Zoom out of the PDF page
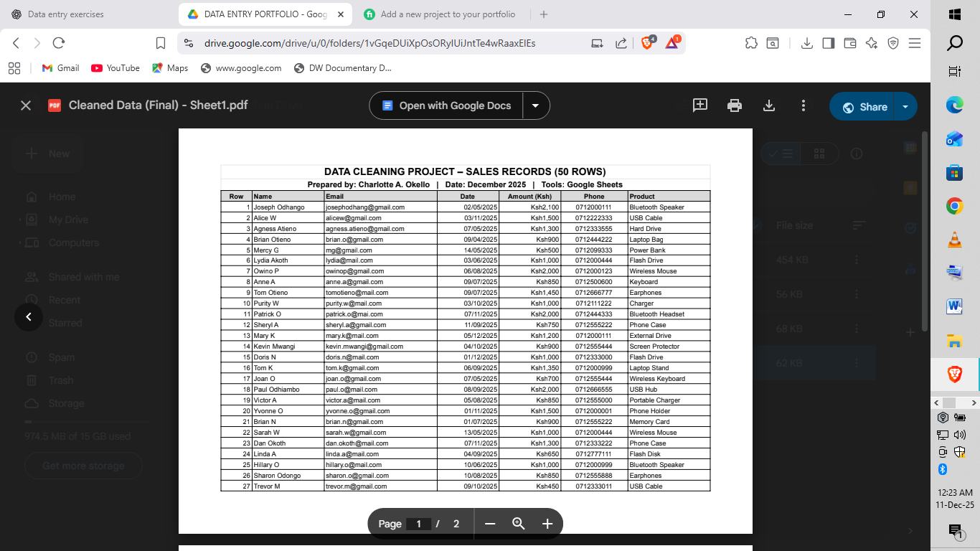This screenshot has height=551, width=980. [x=490, y=524]
